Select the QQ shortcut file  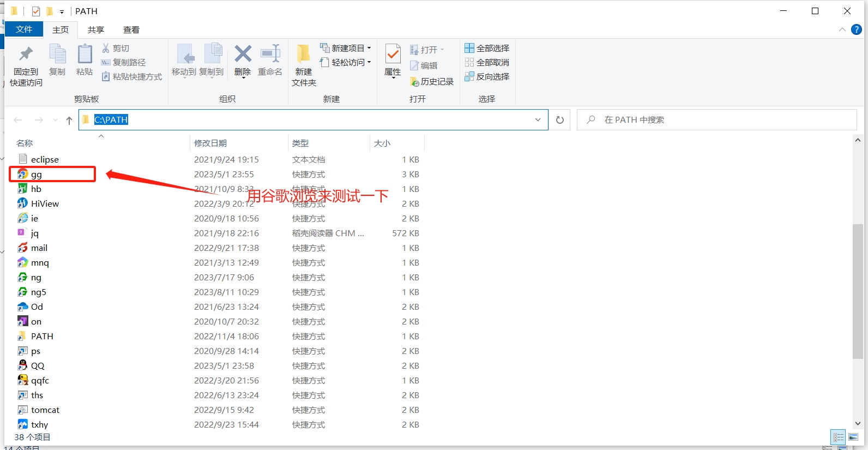38,366
